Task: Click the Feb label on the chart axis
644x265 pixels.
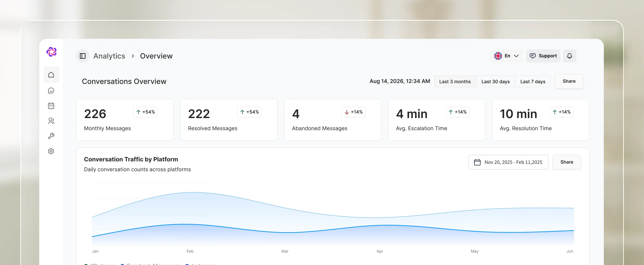Action: 190,251
